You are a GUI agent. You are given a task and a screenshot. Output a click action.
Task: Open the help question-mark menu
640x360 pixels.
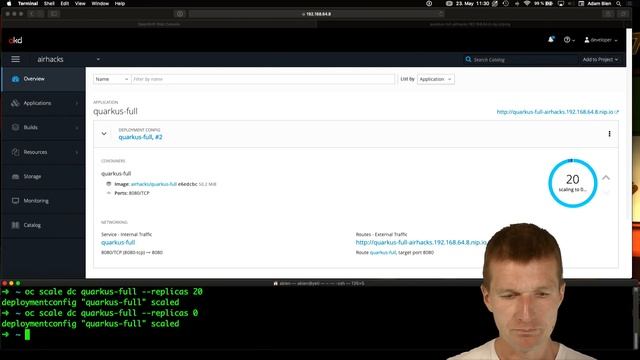569,40
